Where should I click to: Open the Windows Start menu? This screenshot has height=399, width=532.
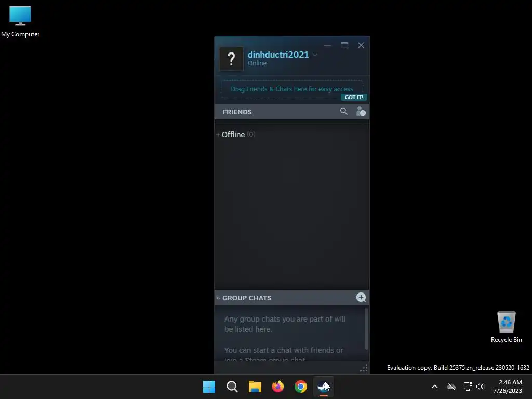209,387
